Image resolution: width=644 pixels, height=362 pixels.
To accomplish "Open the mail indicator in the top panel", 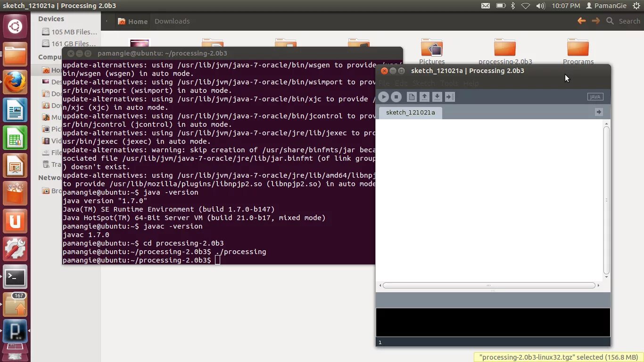I will [486, 6].
